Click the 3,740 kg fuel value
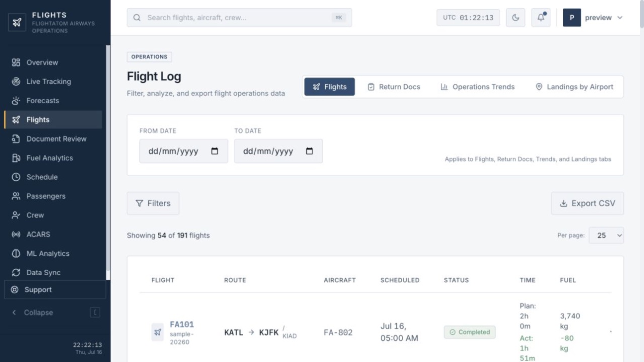The image size is (644, 362). (x=570, y=321)
